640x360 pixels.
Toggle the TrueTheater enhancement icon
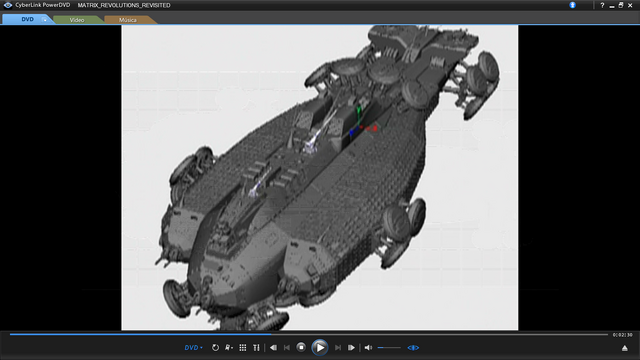tap(413, 348)
